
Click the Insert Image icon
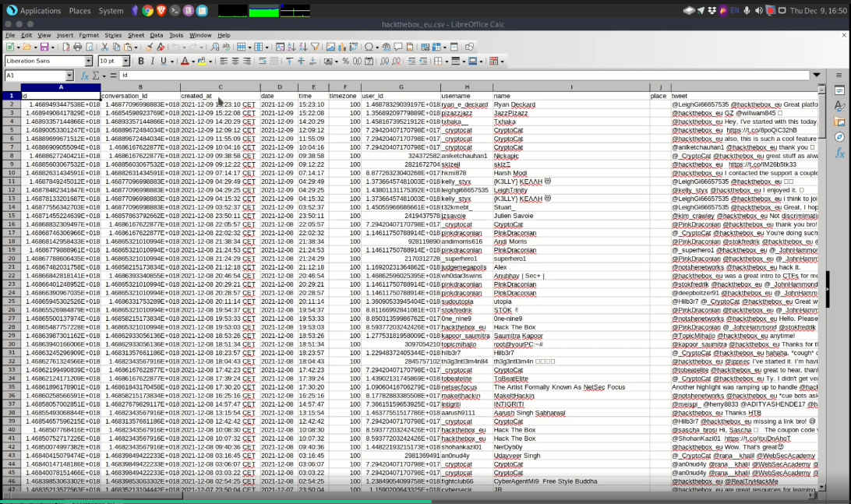[x=330, y=48]
